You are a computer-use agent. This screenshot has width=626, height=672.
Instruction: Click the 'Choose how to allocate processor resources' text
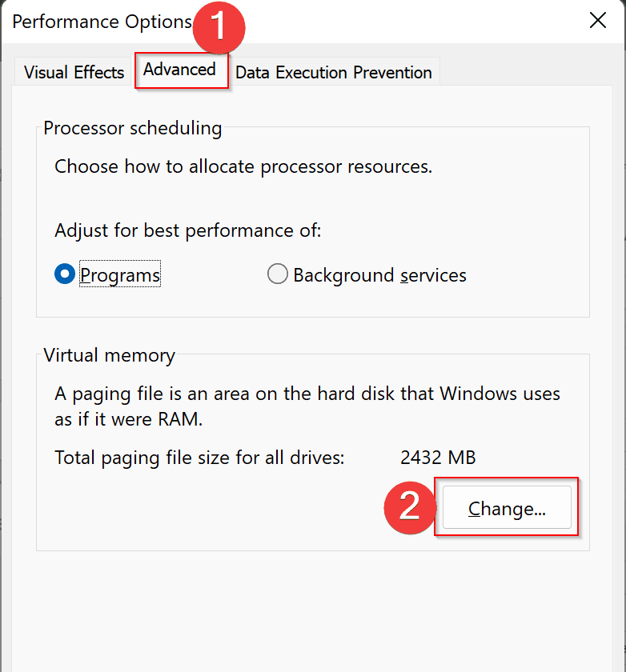coord(243,167)
